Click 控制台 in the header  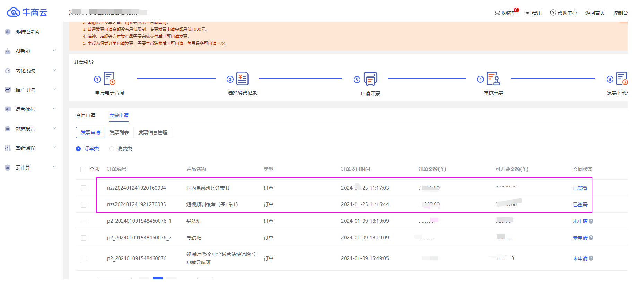point(620,13)
